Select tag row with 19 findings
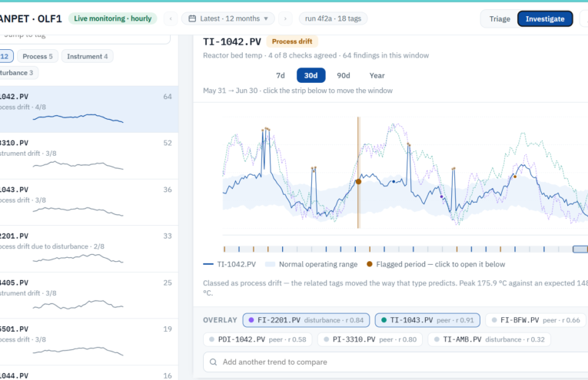588x380 pixels. pyautogui.click(x=89, y=342)
